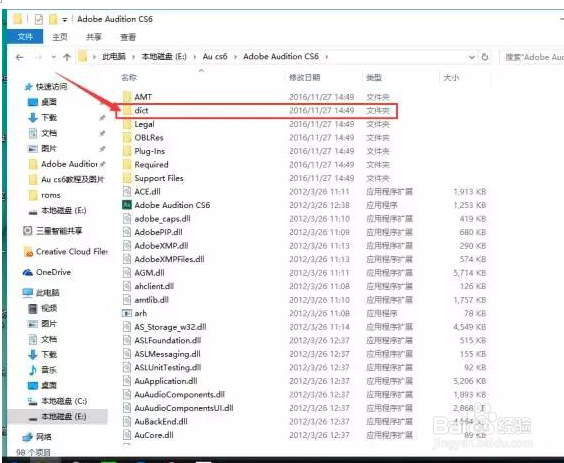Select the AuCore.dll file
This screenshot has height=463, width=564.
pyautogui.click(x=154, y=435)
